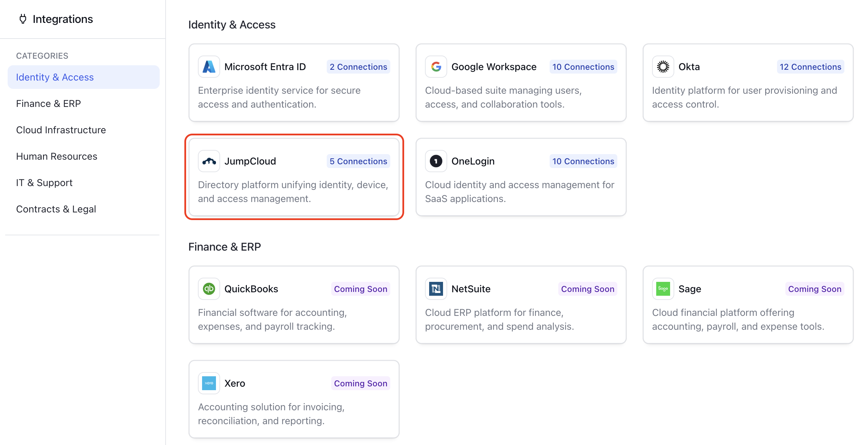Click the JumpCloud logo icon
This screenshot has width=868, height=445.
[209, 161]
